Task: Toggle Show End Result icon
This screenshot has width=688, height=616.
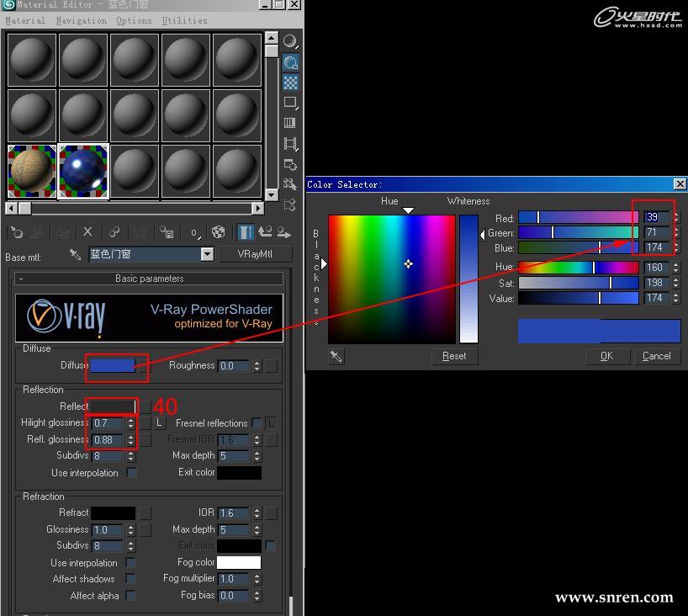Action: point(246,232)
